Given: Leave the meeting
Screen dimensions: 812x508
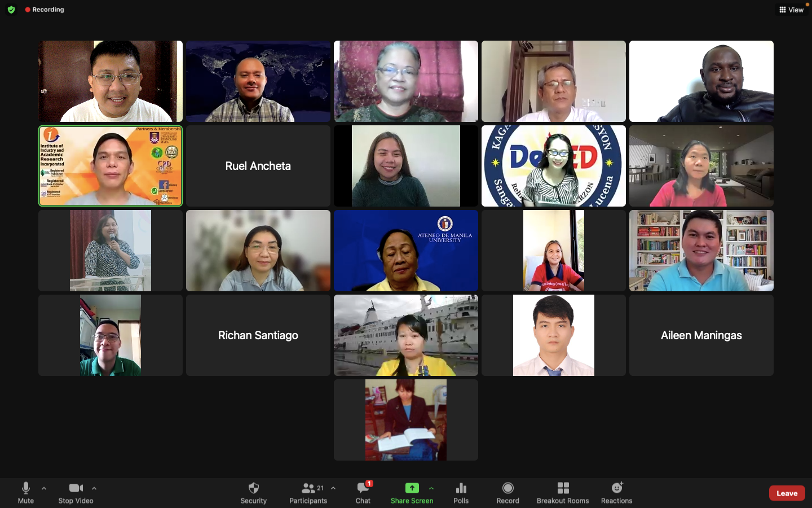Looking at the screenshot, I should pyautogui.click(x=787, y=493).
